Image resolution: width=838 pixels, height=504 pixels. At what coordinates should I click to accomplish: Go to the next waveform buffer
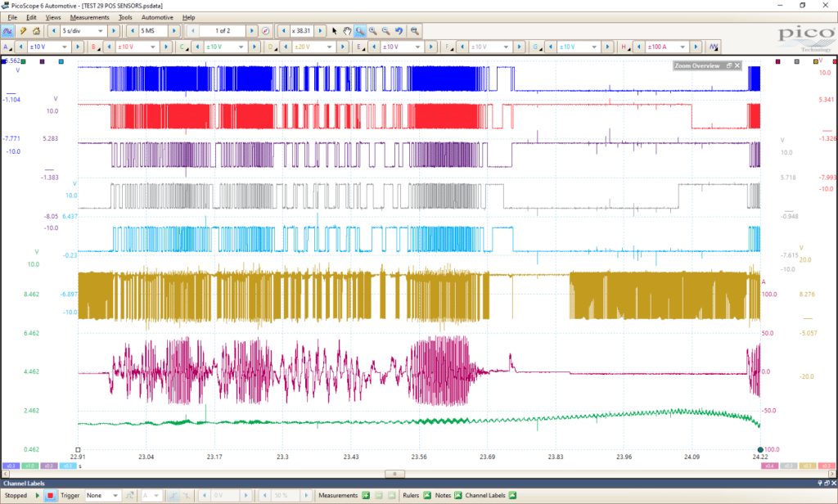pyautogui.click(x=252, y=31)
